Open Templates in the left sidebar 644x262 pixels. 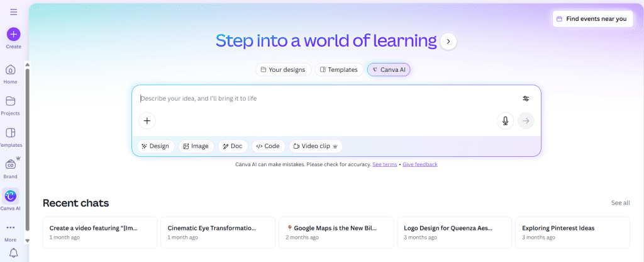click(11, 137)
